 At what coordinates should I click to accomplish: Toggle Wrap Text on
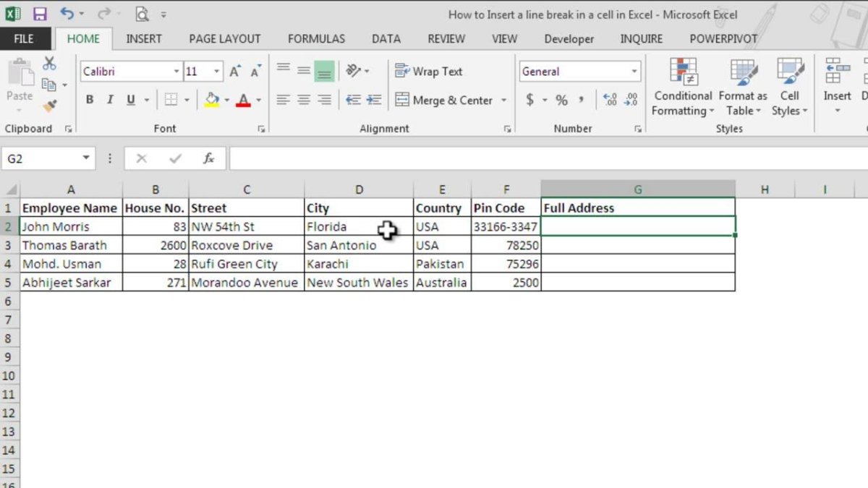click(x=429, y=71)
